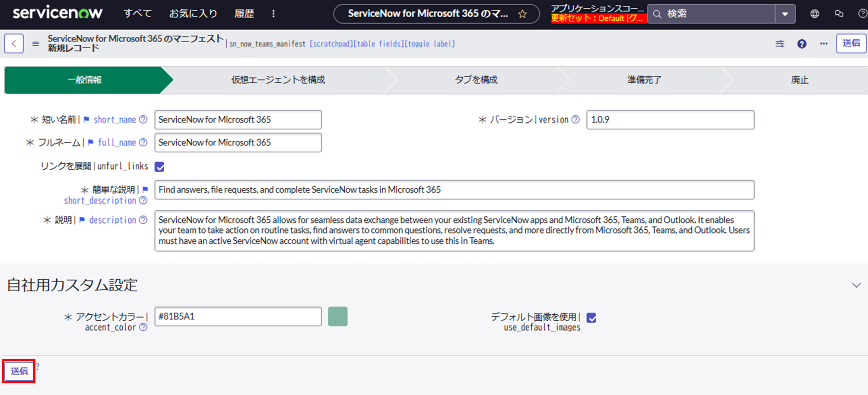Click the dark help question icon
Viewport: 868px width, 395px height.
pos(802,44)
